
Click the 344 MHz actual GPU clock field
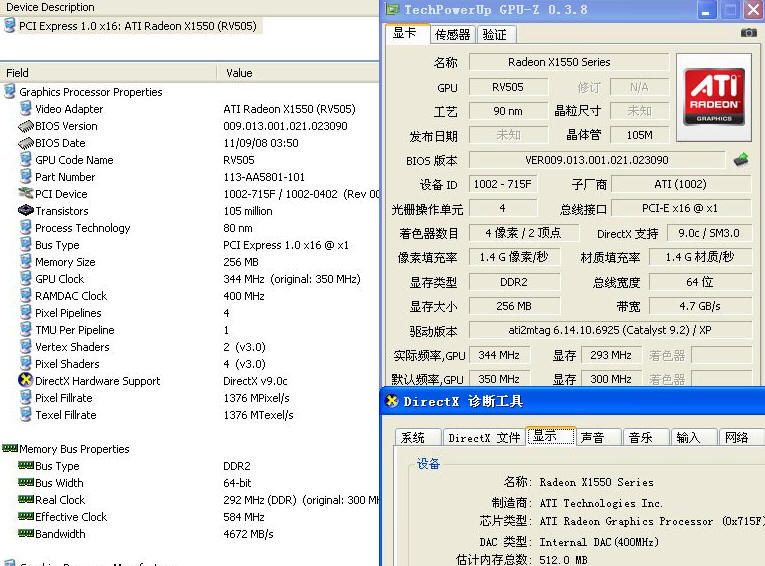tap(499, 355)
